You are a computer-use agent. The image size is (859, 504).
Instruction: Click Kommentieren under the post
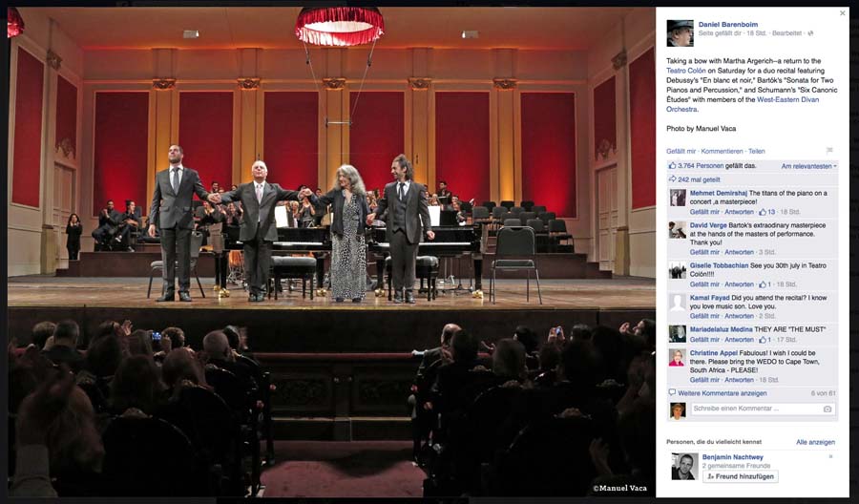(723, 151)
